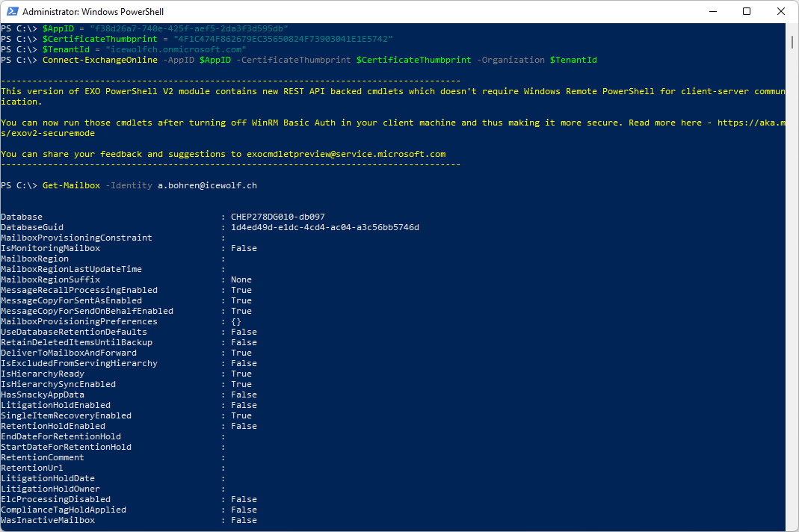
Task: Click the MailboxProvisioningConstraint property name
Action: click(76, 238)
